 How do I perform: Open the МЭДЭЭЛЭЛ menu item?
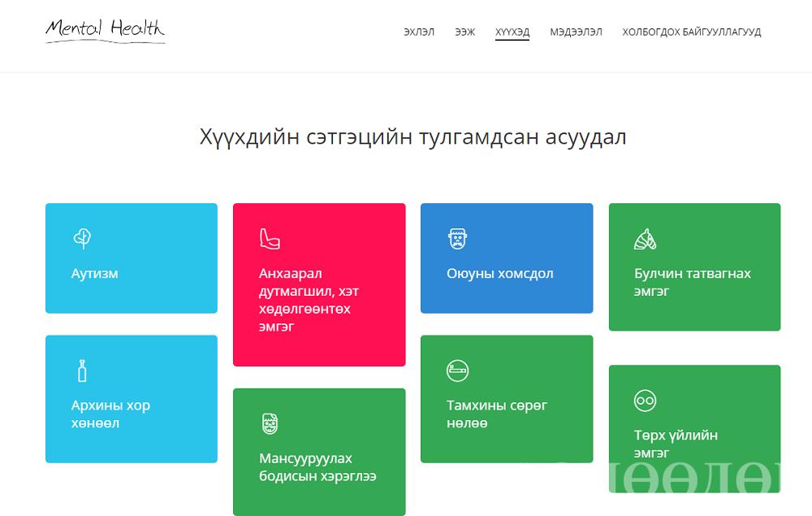[576, 33]
